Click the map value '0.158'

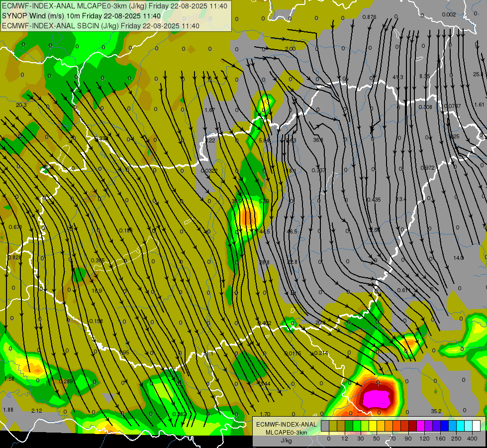coord(96,321)
